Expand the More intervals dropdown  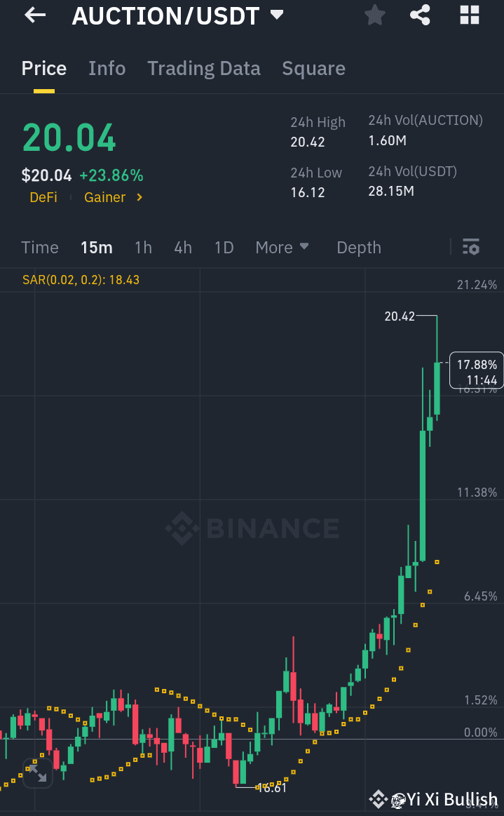[x=282, y=247]
